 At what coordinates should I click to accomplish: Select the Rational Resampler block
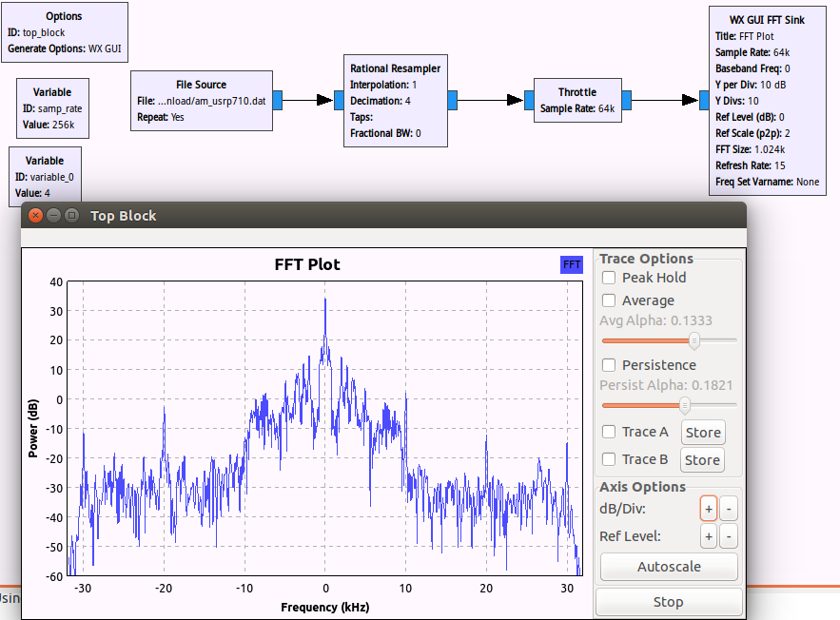tap(395, 100)
